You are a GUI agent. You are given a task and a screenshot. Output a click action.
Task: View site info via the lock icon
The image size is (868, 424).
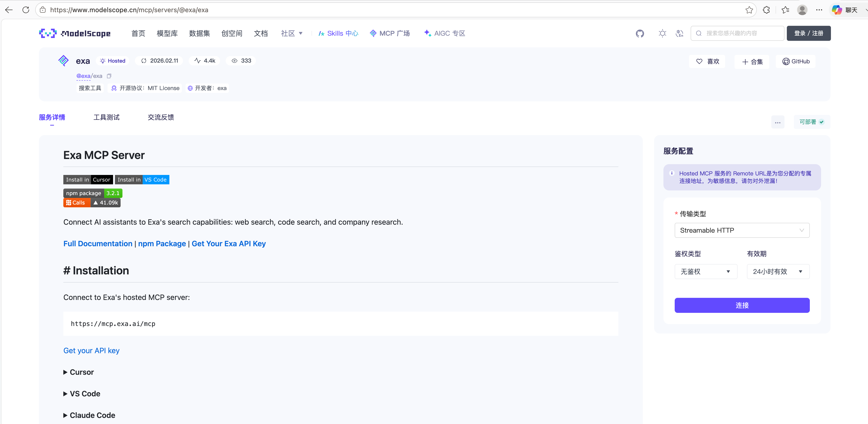[43, 10]
